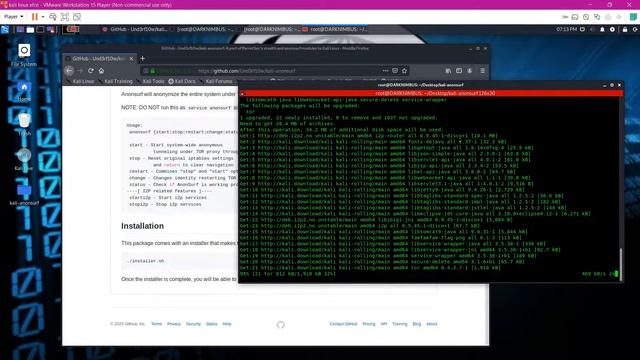Image resolution: width=640 pixels, height=360 pixels.
Task: Click the Send Ctrl+Alt+Del icon in VMware toolbar
Action: coord(53,17)
